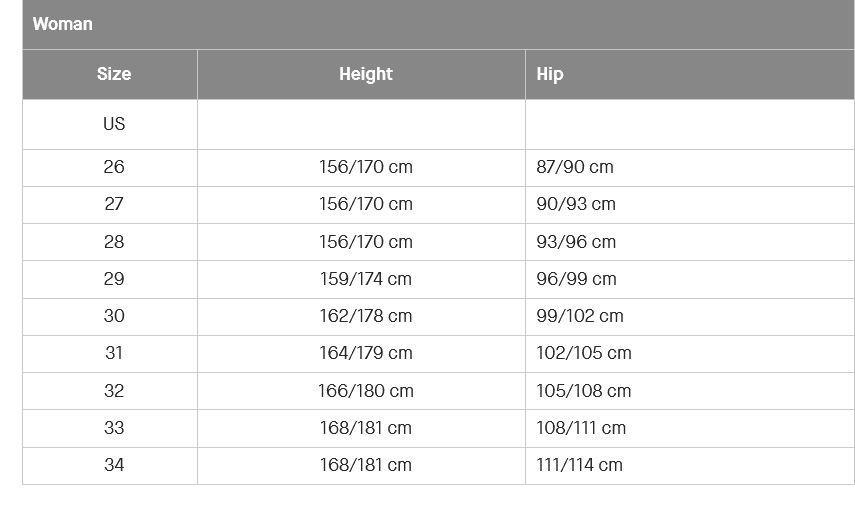Image resolution: width=855 pixels, height=515 pixels.
Task: Click the Woman table header
Action: [x=438, y=24]
